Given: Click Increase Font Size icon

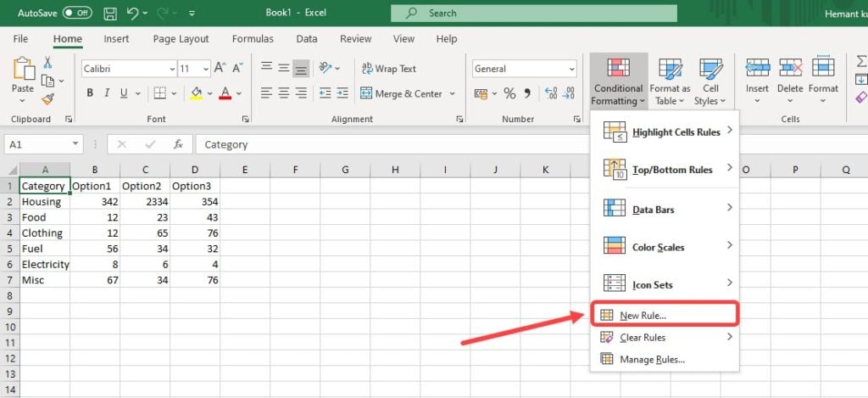Looking at the screenshot, I should coord(220,69).
